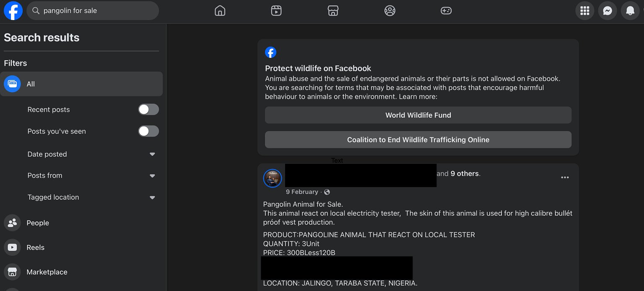Open the apps grid menu icon

(x=584, y=11)
